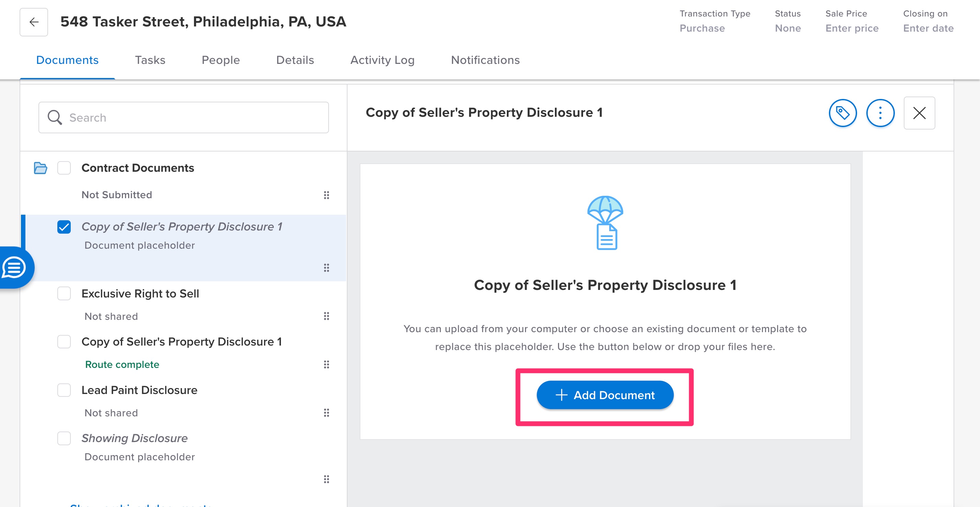Click the Contract Documents folder icon
The height and width of the screenshot is (507, 980).
pos(40,168)
